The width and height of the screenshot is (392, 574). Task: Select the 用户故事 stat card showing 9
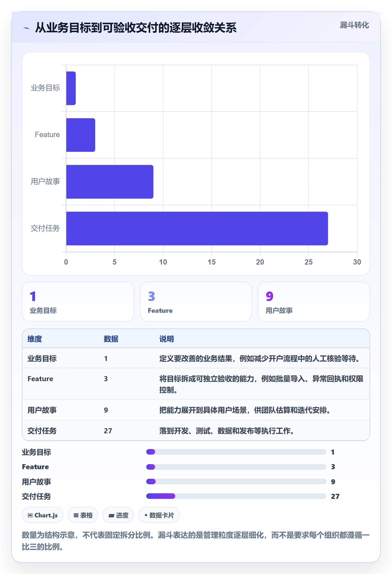point(314,302)
